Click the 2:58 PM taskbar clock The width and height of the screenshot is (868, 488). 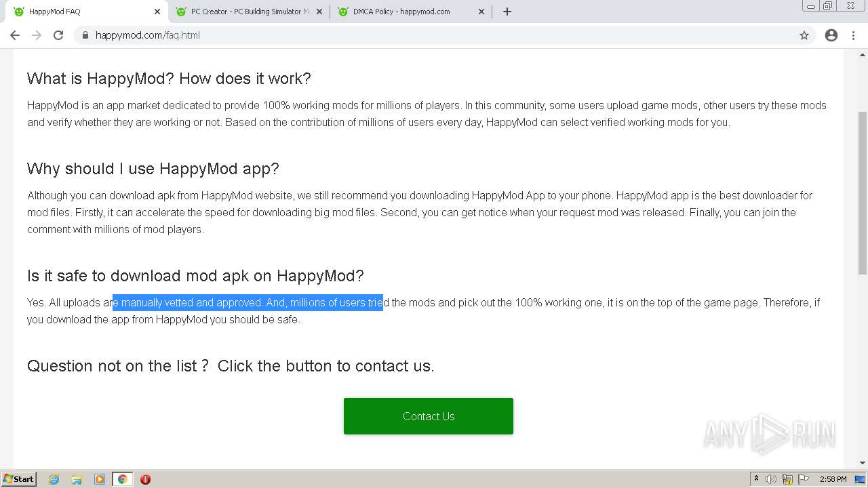click(x=833, y=479)
